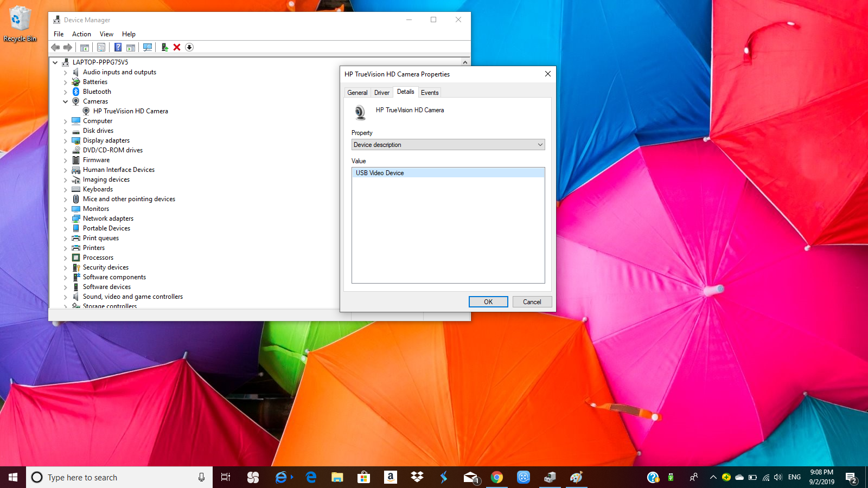Open Google Chrome from the taskbar

[496, 477]
